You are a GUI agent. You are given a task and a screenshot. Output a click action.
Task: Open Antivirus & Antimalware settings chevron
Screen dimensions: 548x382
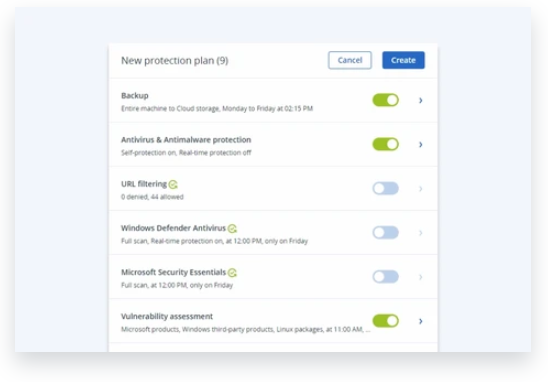click(421, 144)
